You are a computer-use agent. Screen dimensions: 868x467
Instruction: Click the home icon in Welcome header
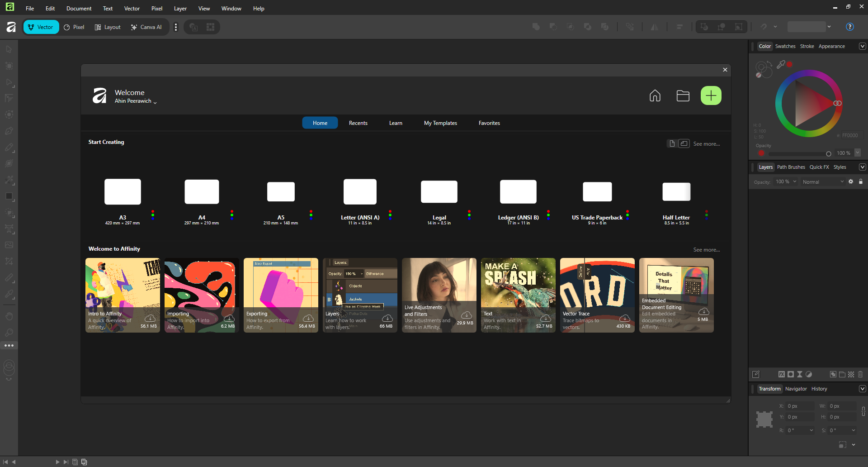point(655,95)
